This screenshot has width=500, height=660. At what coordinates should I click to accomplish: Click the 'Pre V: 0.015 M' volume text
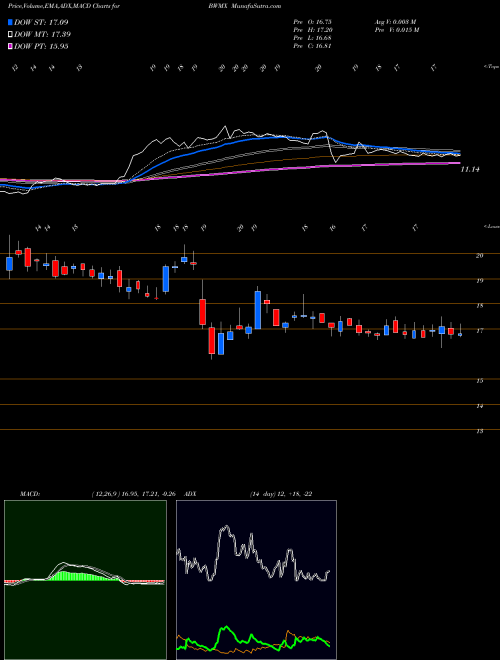[396, 30]
